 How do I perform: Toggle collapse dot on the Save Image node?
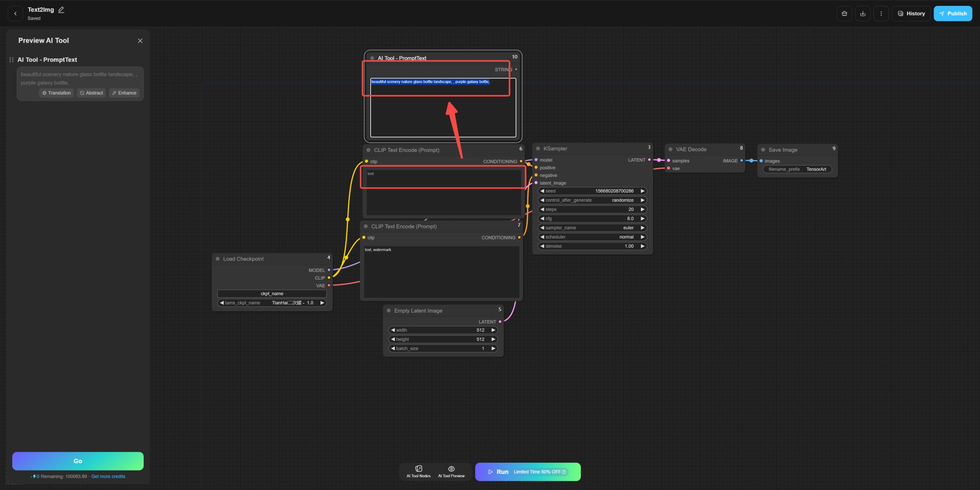[x=764, y=149]
